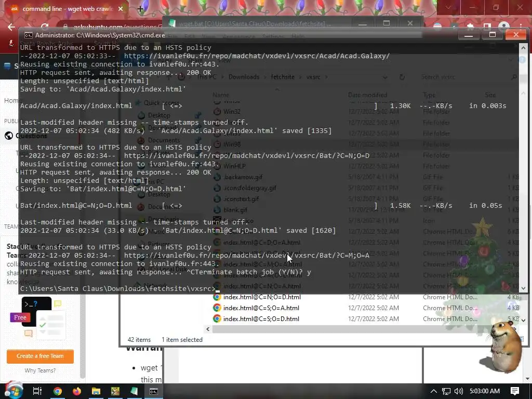Viewport: 532px width, 399px height.
Task: Select index.html@C=N;O=D.html in Explorer
Action: click(x=262, y=297)
